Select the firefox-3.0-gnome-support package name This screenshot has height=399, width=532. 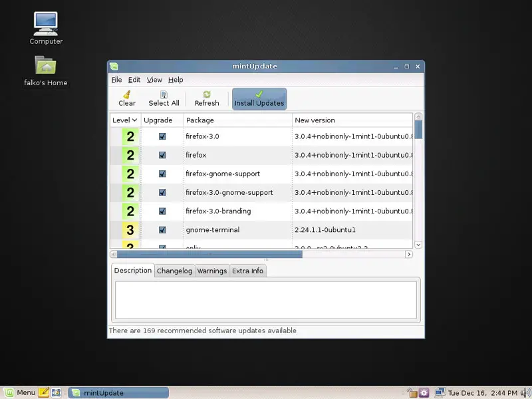point(229,192)
